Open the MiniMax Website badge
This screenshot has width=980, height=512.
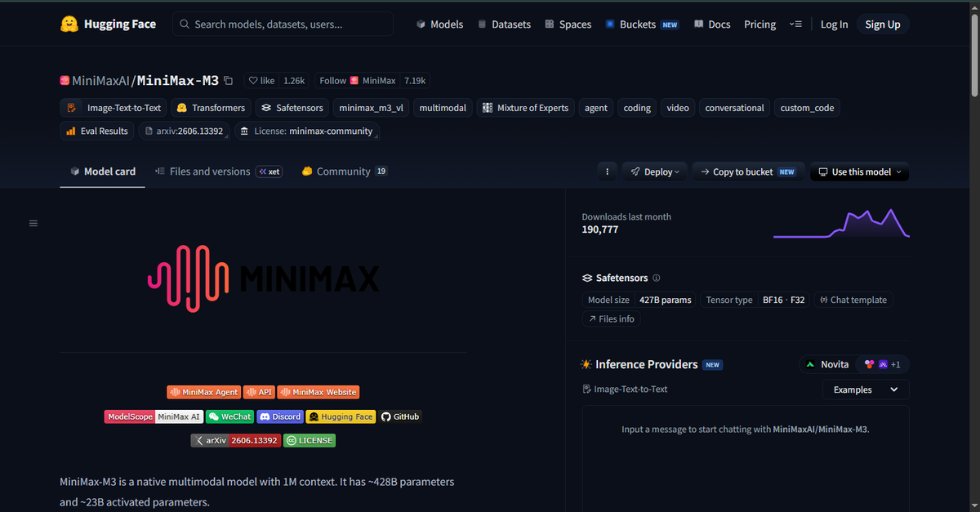pyautogui.click(x=318, y=392)
